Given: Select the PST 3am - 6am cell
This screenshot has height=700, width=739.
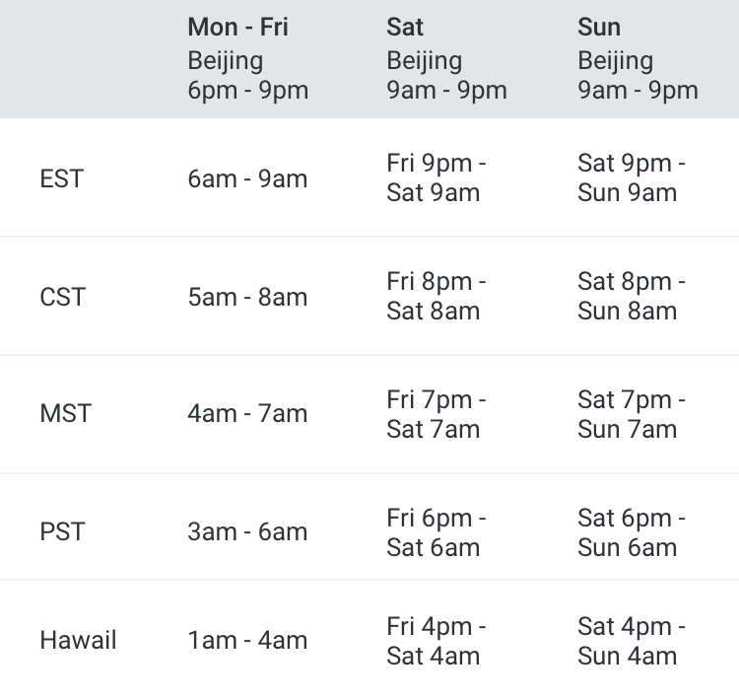Looking at the screenshot, I should [247, 531].
